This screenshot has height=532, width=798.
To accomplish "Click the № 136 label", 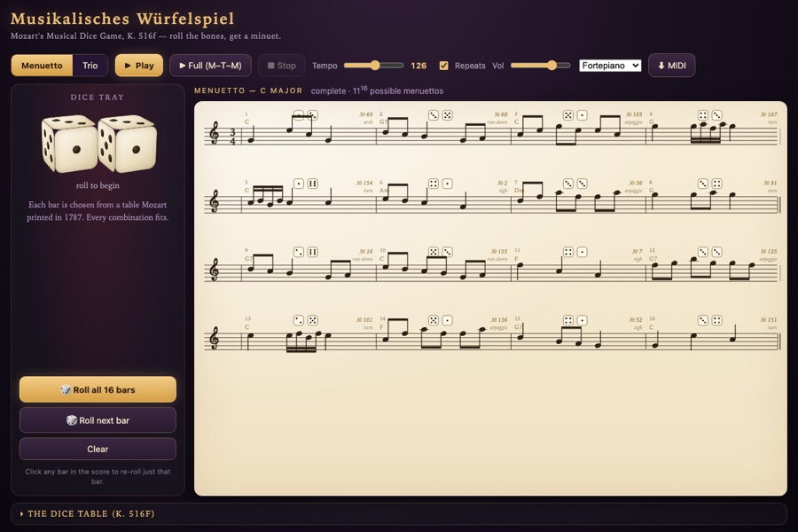I will coord(498,319).
